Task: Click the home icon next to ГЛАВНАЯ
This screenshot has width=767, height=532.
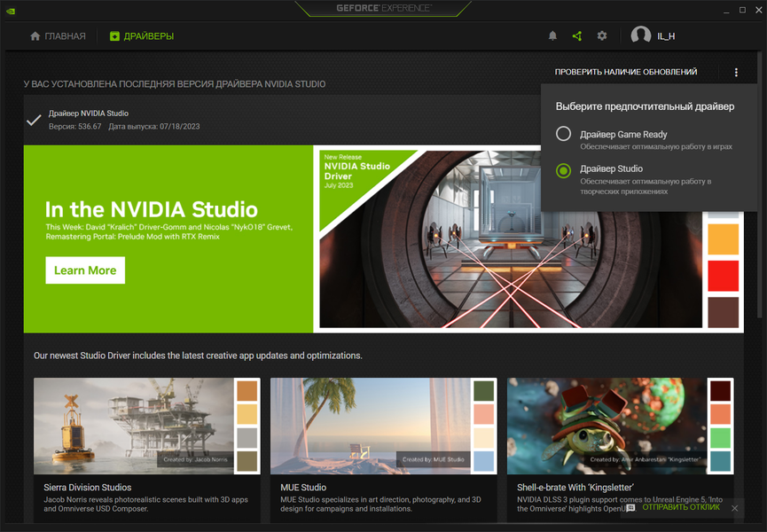Action: point(35,36)
